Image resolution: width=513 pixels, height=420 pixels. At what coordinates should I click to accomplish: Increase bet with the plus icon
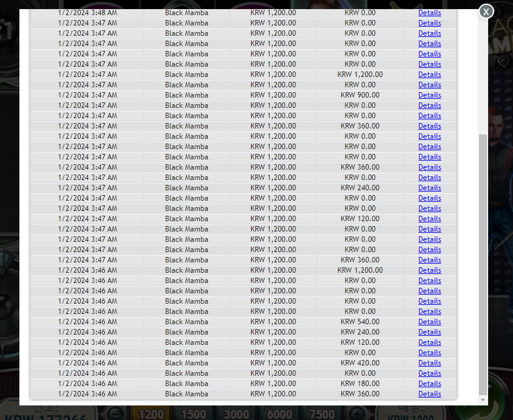point(357,413)
